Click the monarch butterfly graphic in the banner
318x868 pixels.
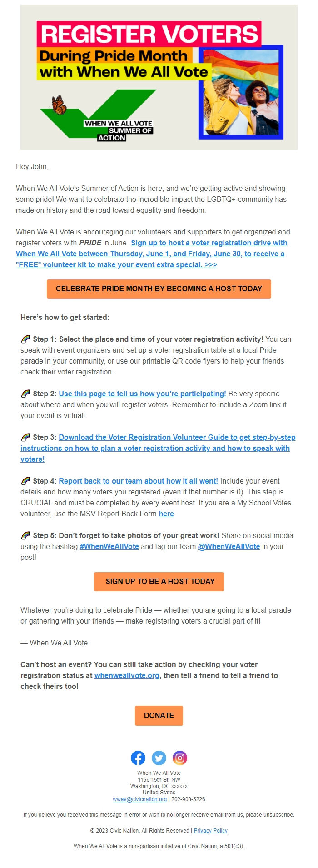[58, 103]
